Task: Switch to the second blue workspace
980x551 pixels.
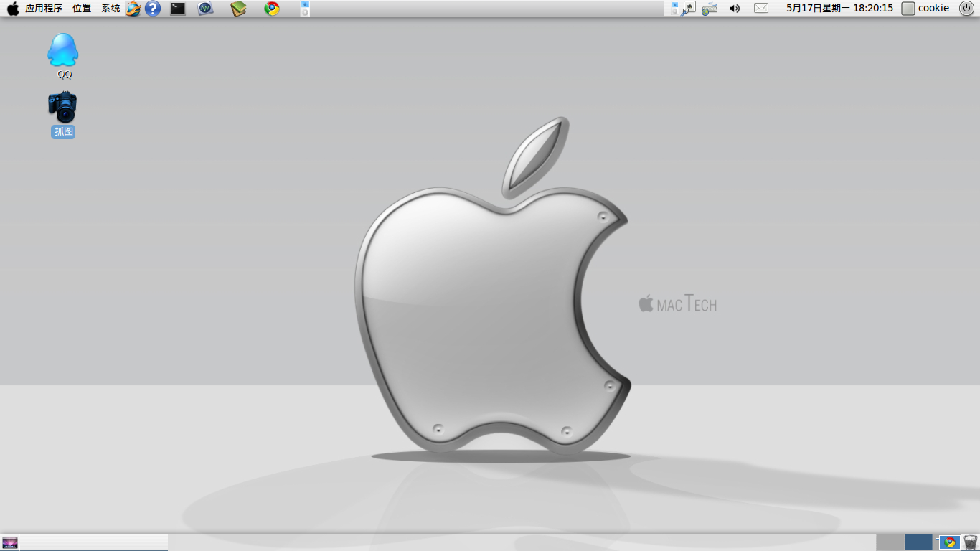Action: [918, 542]
